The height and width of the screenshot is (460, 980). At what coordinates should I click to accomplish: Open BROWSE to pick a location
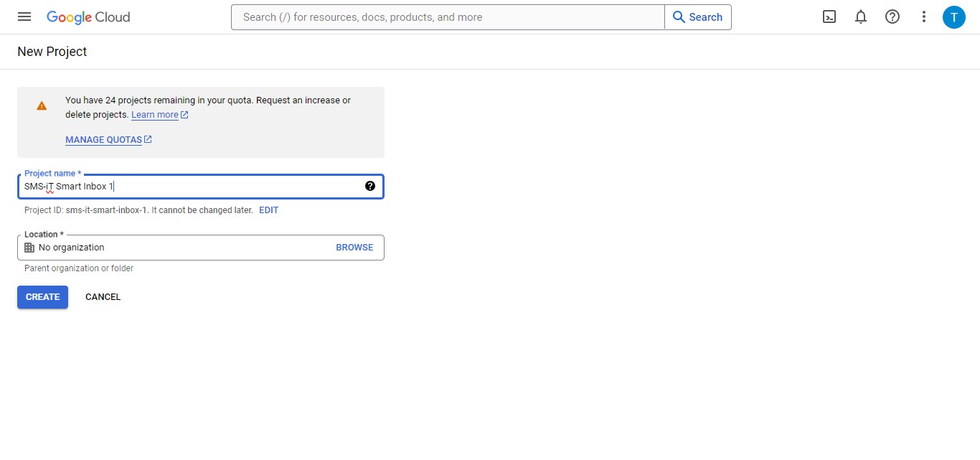click(354, 247)
